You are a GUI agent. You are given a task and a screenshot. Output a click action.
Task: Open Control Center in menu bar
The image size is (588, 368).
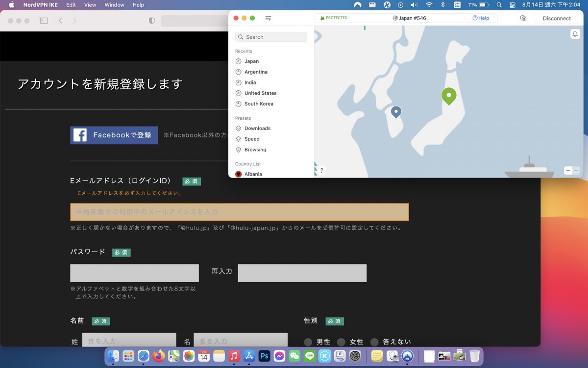coord(513,5)
